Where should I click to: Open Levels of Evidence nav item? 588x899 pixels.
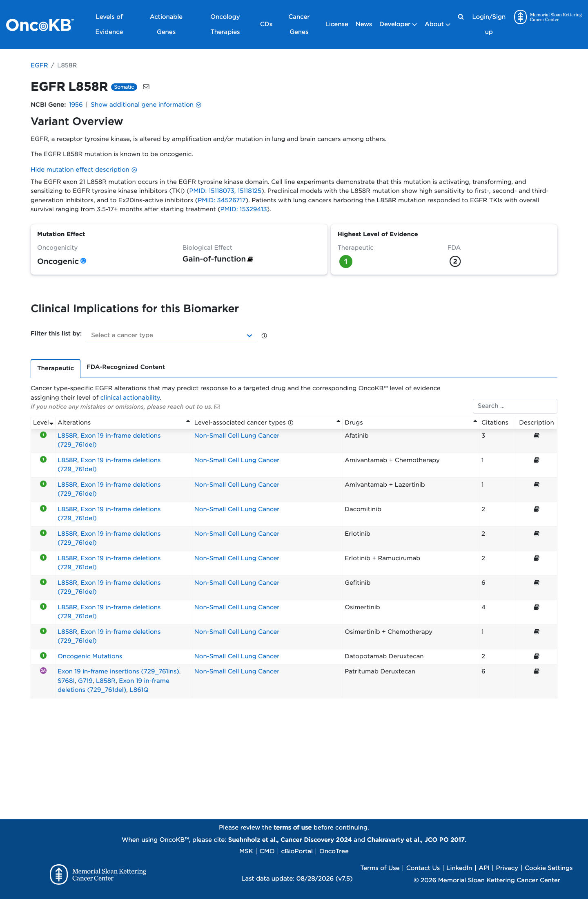pyautogui.click(x=109, y=24)
